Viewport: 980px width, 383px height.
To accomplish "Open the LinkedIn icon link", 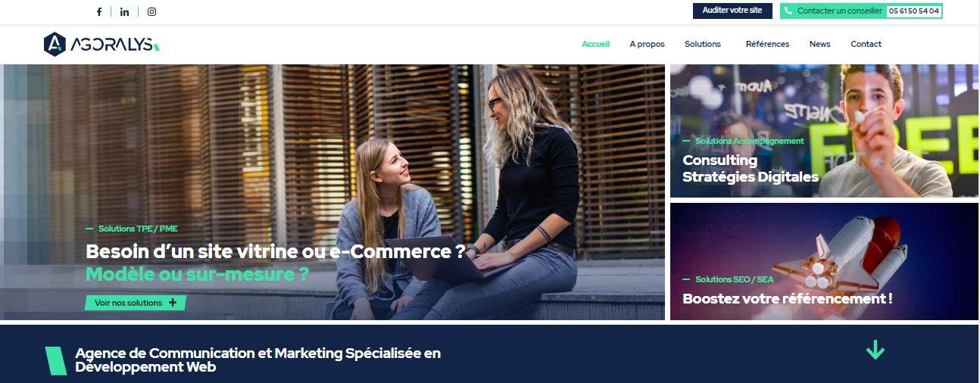I will point(124,11).
